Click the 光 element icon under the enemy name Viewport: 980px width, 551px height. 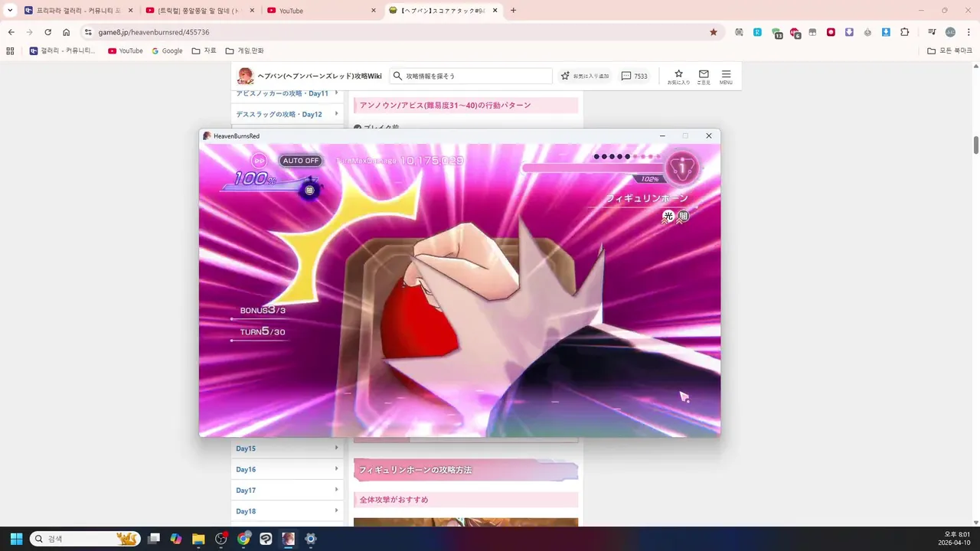(x=668, y=217)
